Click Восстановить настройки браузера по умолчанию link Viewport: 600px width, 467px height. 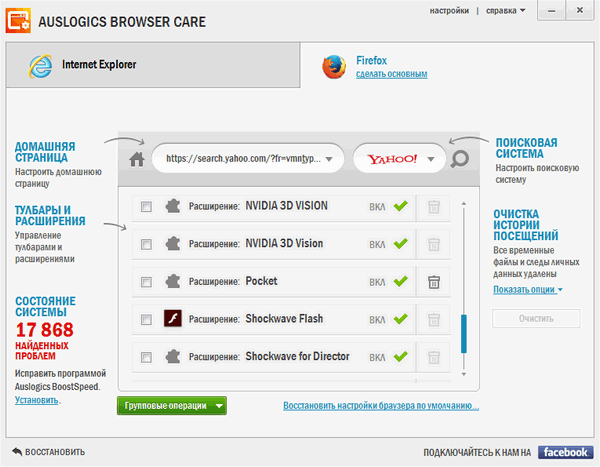[x=381, y=405]
